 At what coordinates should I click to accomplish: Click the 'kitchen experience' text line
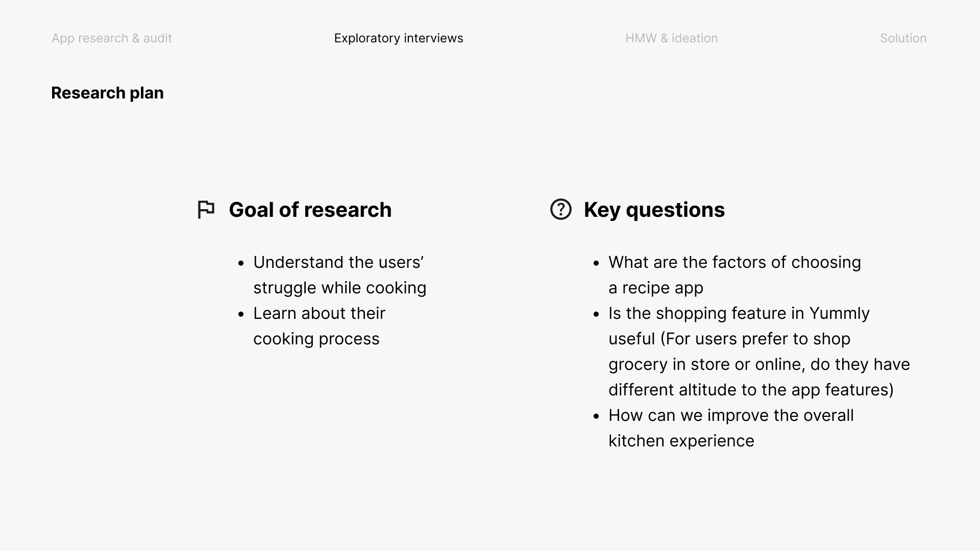click(681, 441)
